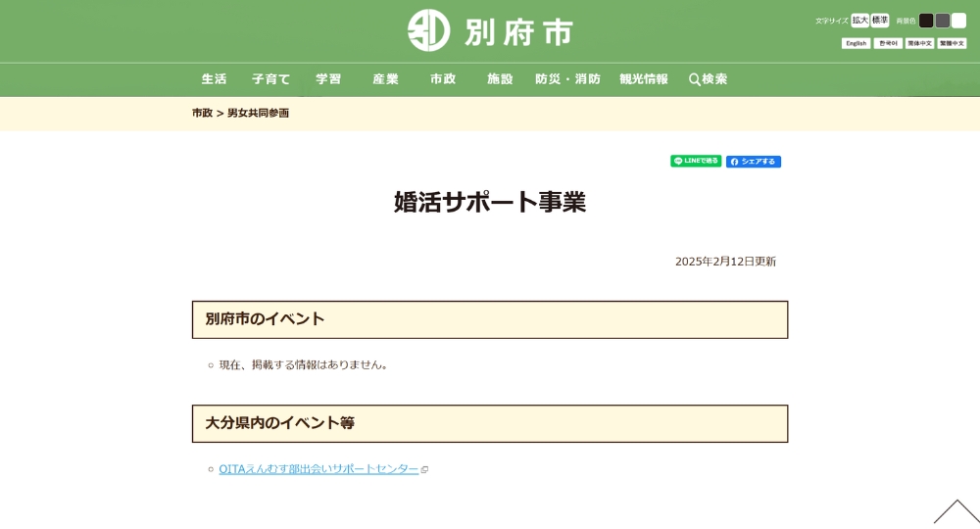The width and height of the screenshot is (980, 529).
Task: Open the 生活 menu
Action: point(214,79)
